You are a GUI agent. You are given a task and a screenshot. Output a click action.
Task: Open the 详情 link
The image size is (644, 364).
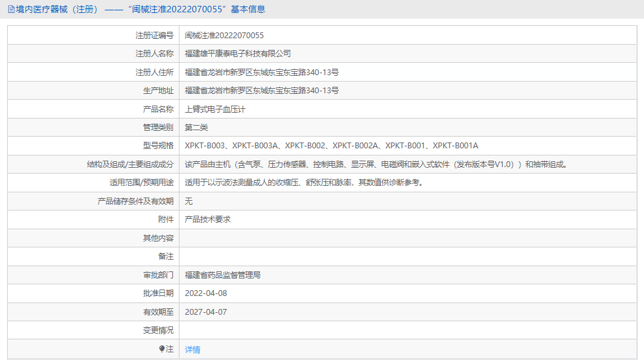(192, 349)
